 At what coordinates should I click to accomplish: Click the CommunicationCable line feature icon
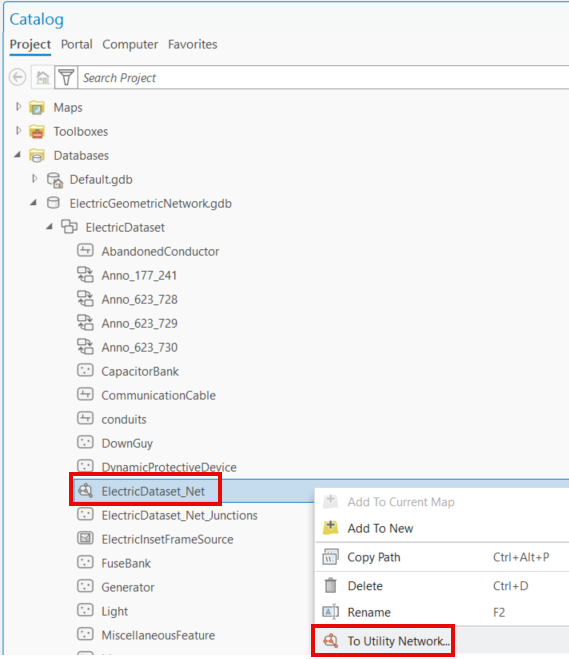coord(85,395)
